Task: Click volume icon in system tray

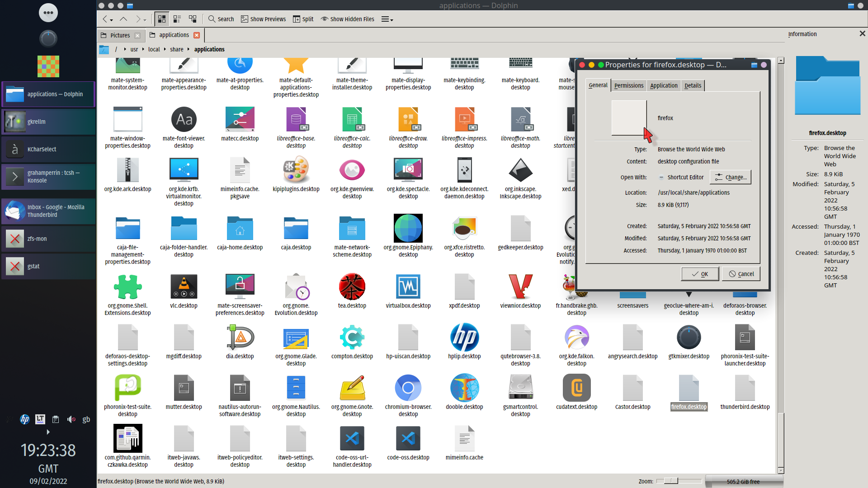Action: pyautogui.click(x=71, y=419)
